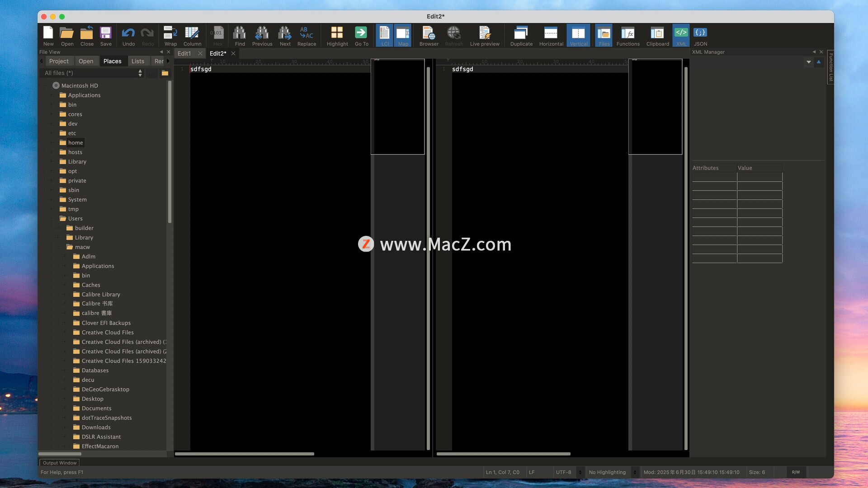Screen dimensions: 868x488
Task: Change line ending type LF
Action: (532, 472)
